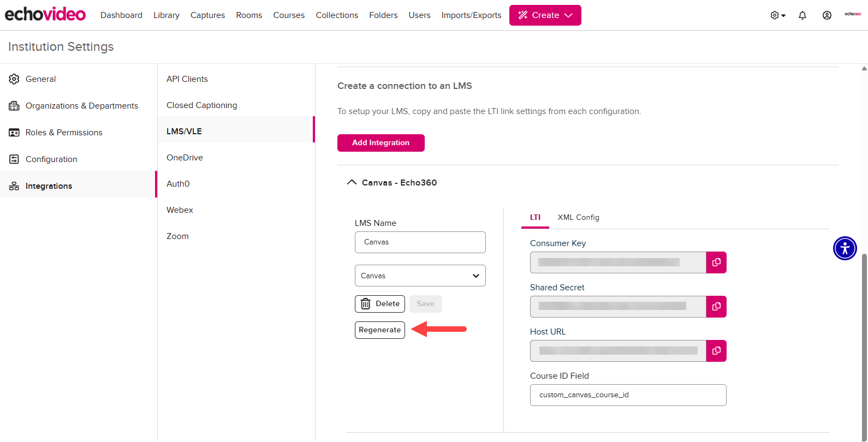Go to Dashboard
Viewport: 868px width, 442px height.
point(121,15)
